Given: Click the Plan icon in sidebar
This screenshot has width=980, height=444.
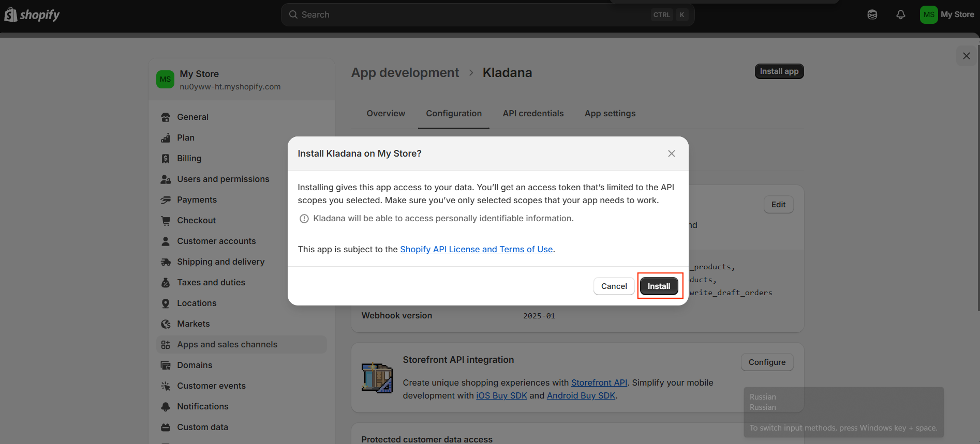Looking at the screenshot, I should click(166, 138).
